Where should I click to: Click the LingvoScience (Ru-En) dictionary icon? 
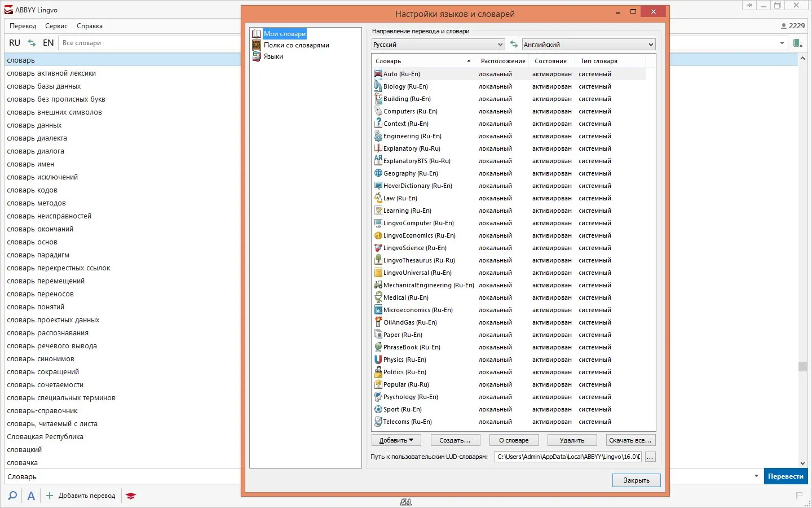378,247
